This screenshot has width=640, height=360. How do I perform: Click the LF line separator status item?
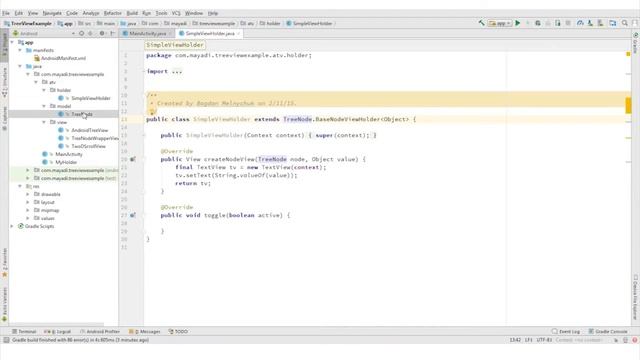click(x=529, y=340)
